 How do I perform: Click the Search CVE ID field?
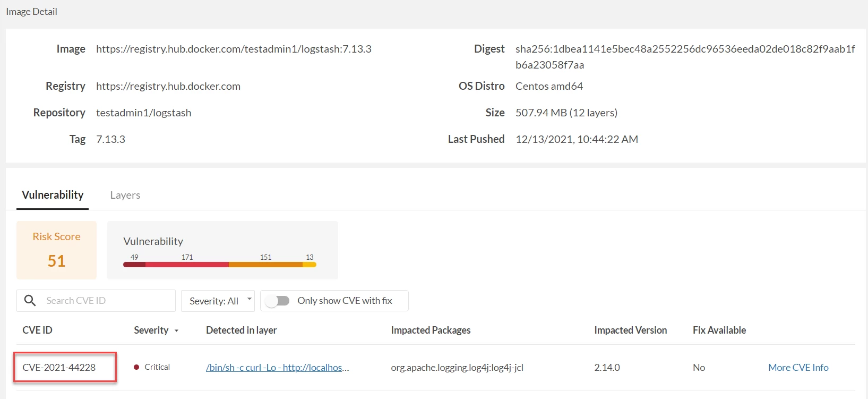pos(96,301)
